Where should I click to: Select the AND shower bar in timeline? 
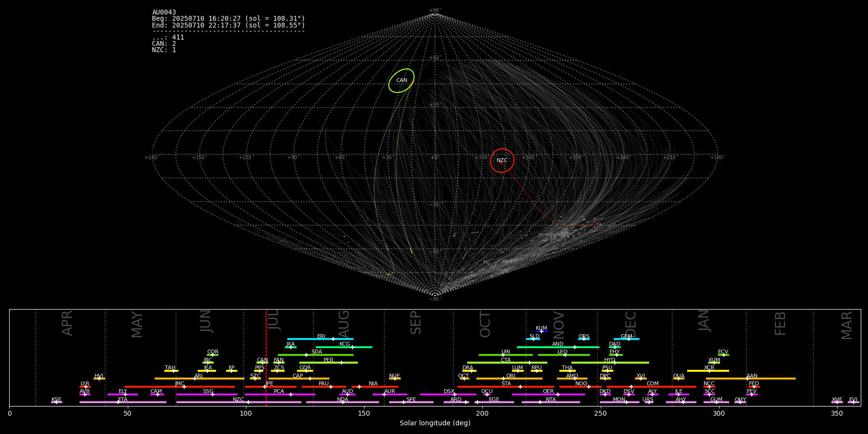pos(558,347)
